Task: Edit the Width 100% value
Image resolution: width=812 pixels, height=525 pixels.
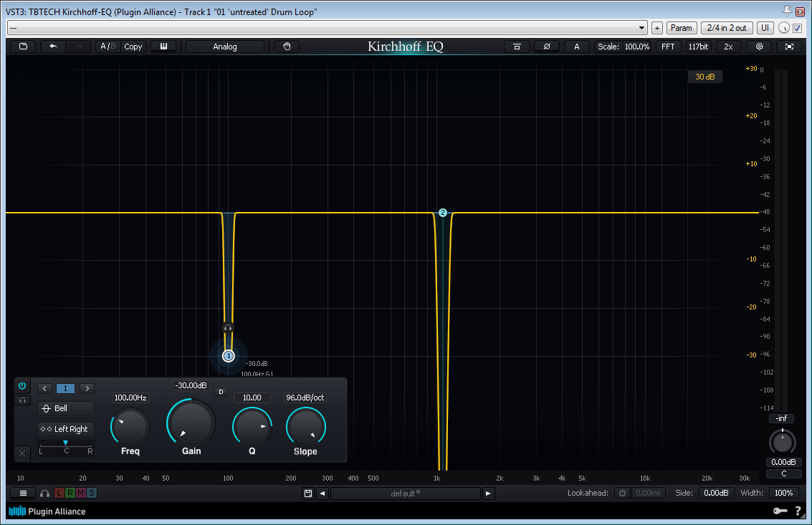Action: tap(784, 493)
